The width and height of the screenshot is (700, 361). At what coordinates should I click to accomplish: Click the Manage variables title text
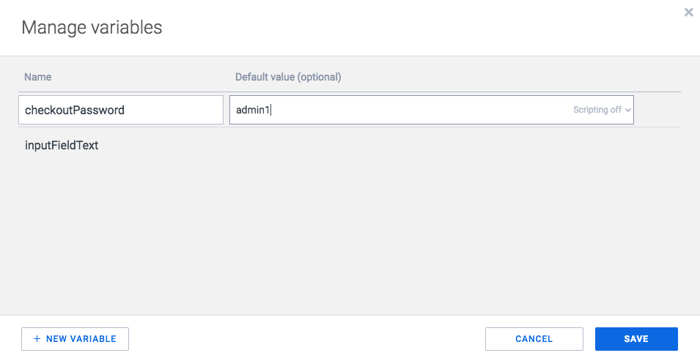click(92, 27)
